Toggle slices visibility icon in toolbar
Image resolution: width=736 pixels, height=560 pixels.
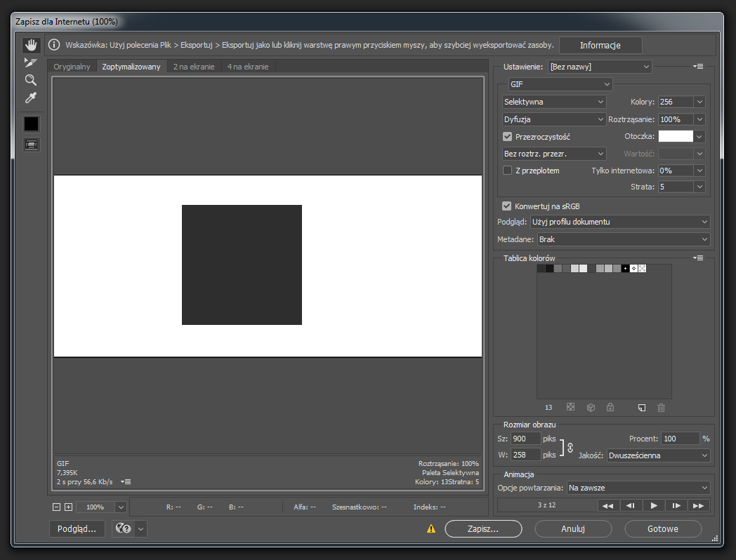[32, 145]
